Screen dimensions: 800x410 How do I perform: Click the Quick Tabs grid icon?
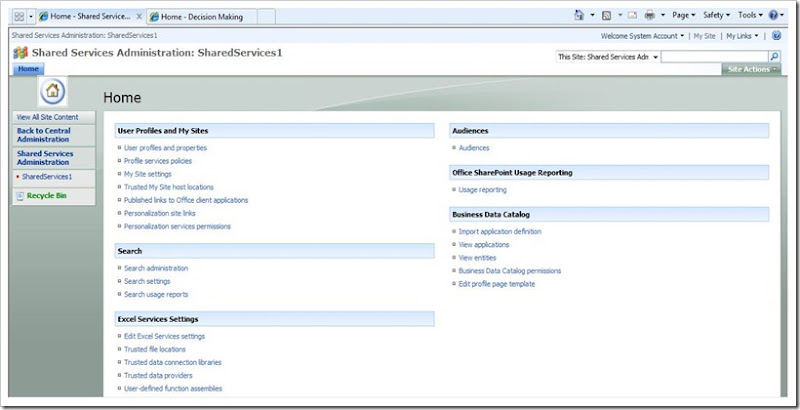[18, 17]
